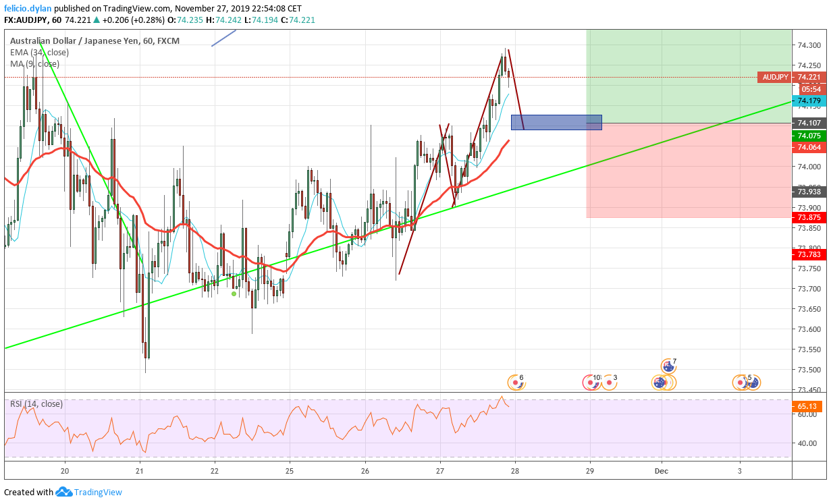This screenshot has width=831, height=504.
Task: Click the RSI axis label 40.00
Action: (x=807, y=443)
